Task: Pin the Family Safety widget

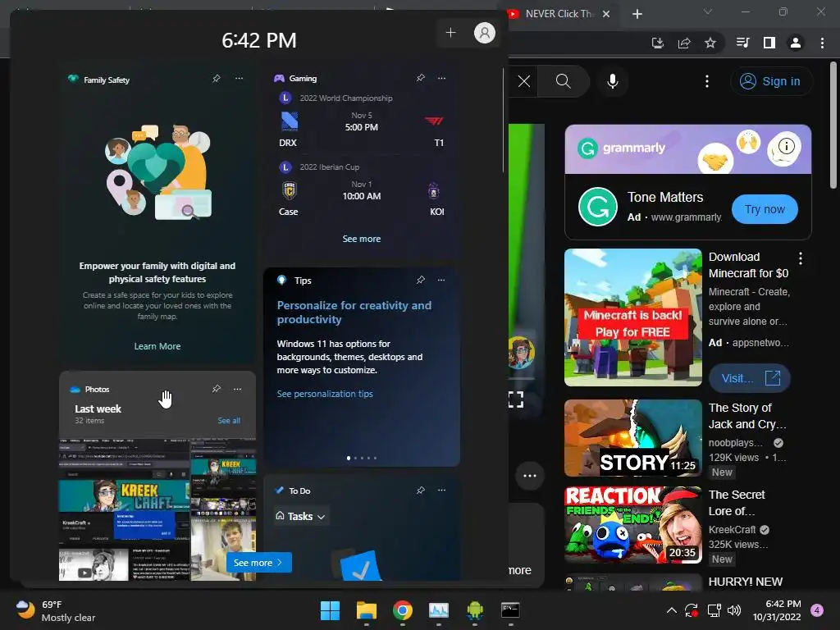Action: 217,79
